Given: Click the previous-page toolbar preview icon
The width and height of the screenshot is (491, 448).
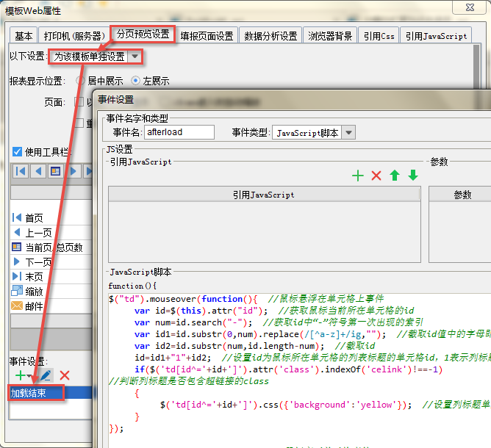Looking at the screenshot, I should pos(38,171).
